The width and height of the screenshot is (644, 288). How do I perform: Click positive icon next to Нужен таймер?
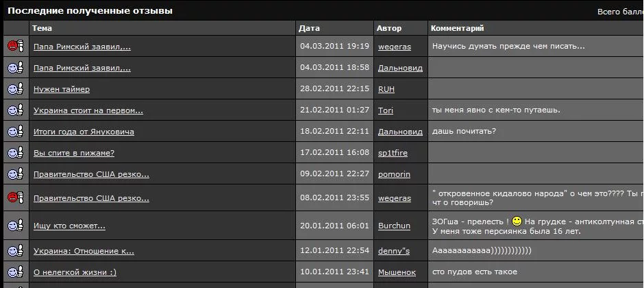[x=15, y=88]
